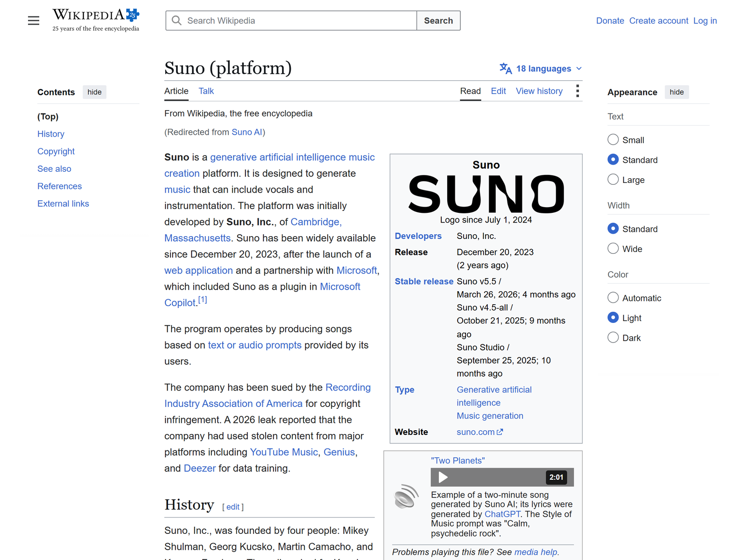Visit the suno.com website link

pyautogui.click(x=476, y=432)
